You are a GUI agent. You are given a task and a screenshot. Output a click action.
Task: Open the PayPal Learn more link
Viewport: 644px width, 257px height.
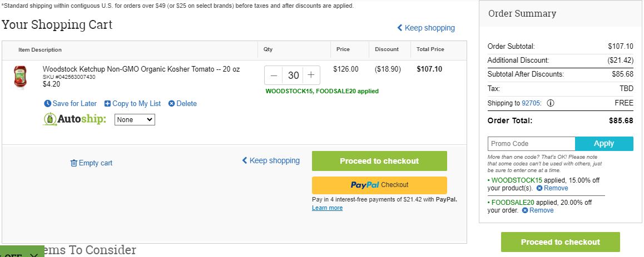(328, 208)
